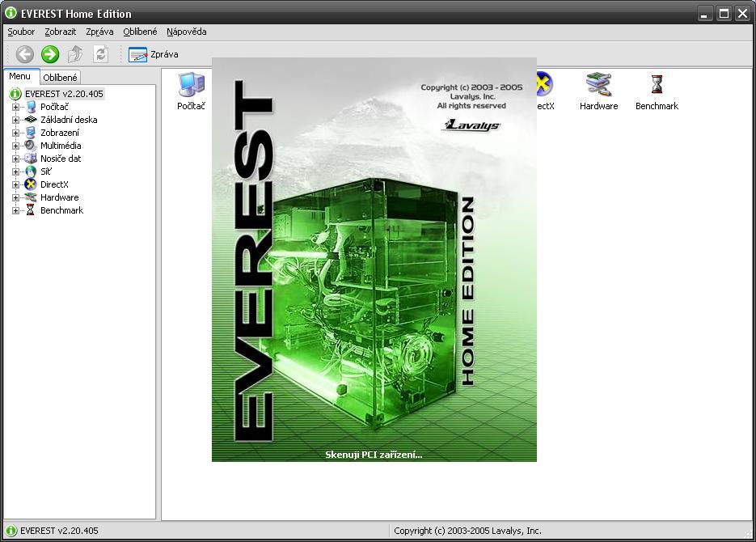
Task: Open the Nápověda menu
Action: point(187,32)
